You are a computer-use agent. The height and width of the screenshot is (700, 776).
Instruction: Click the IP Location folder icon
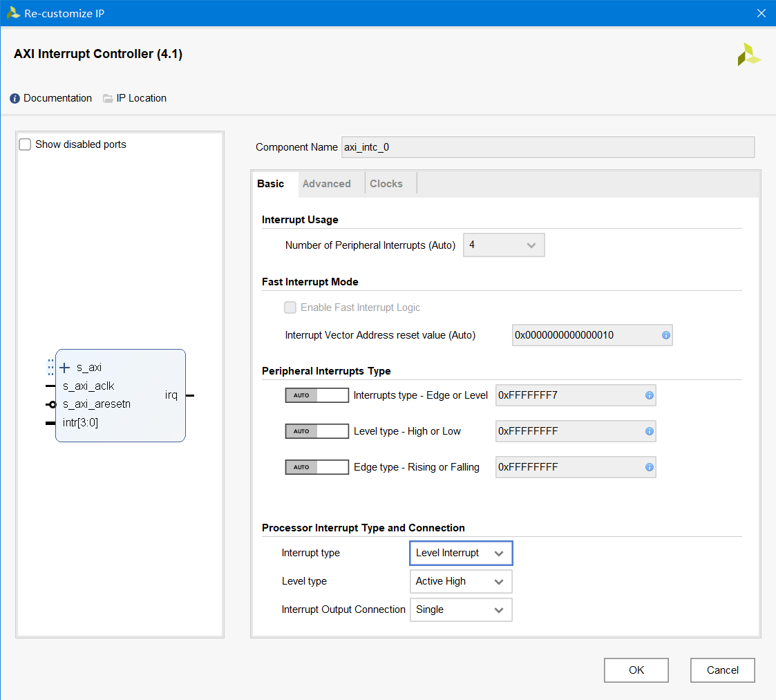click(x=107, y=99)
